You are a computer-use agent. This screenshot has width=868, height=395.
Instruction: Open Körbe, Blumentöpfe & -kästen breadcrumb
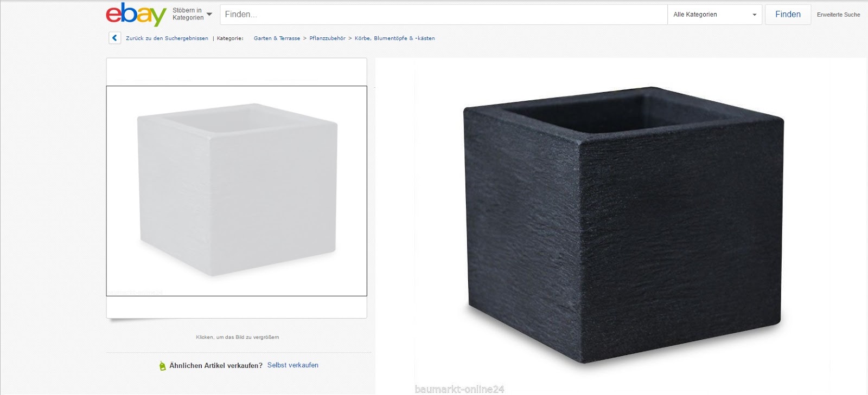(x=394, y=38)
